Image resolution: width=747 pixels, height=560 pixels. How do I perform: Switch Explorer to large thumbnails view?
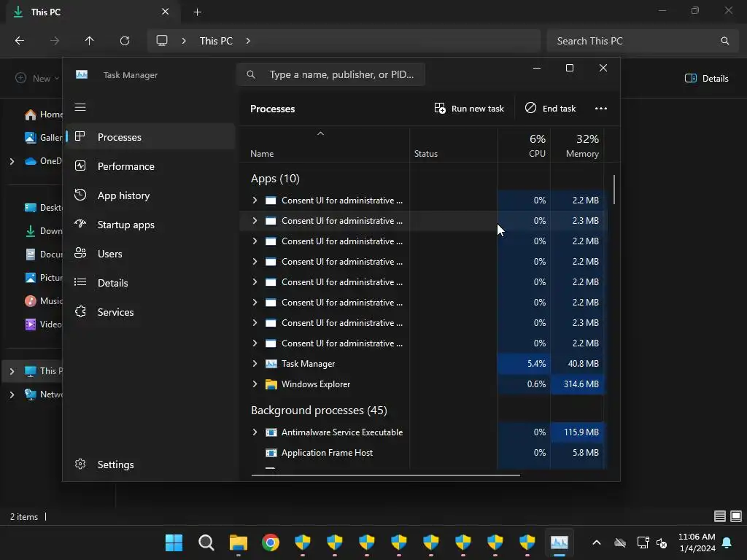[x=736, y=516]
